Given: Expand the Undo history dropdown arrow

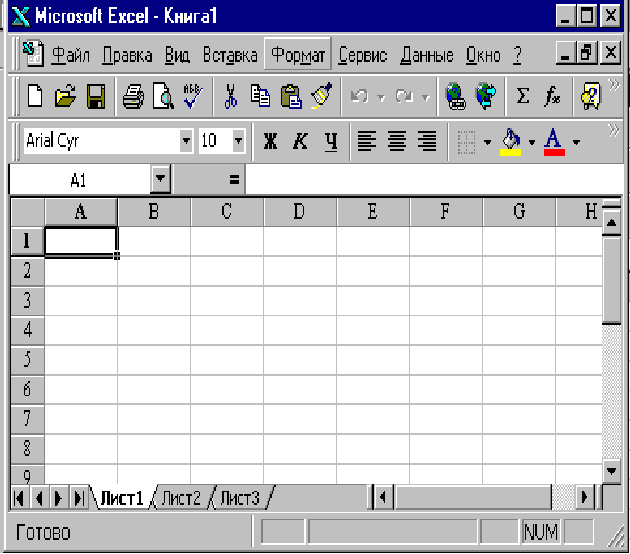Looking at the screenshot, I should (381, 97).
